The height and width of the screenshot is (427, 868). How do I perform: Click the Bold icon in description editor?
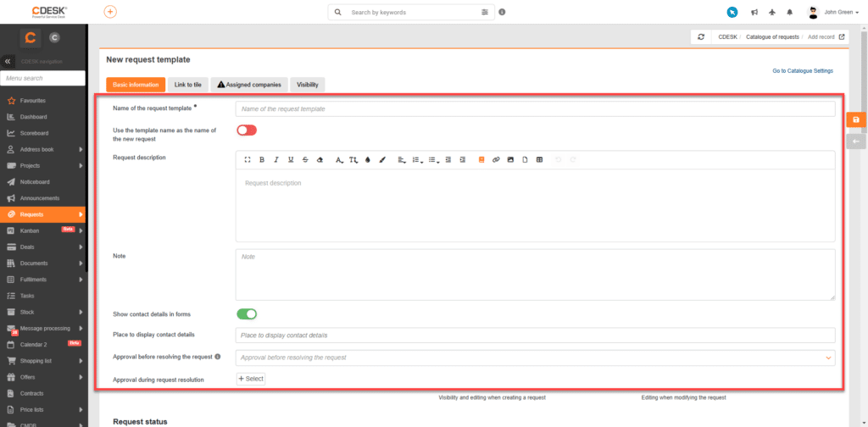pos(262,160)
